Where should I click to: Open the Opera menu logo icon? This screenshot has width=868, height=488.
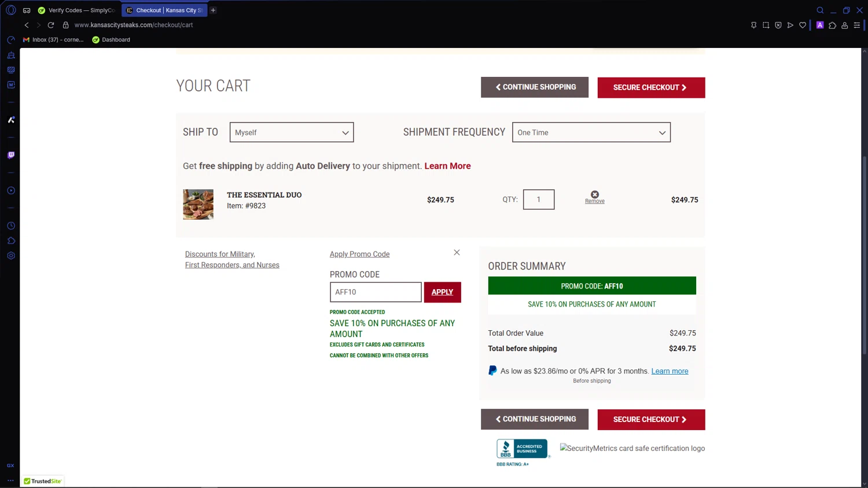click(x=10, y=10)
